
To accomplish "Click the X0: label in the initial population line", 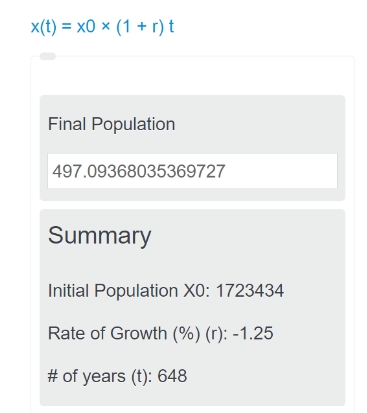I will [197, 290].
